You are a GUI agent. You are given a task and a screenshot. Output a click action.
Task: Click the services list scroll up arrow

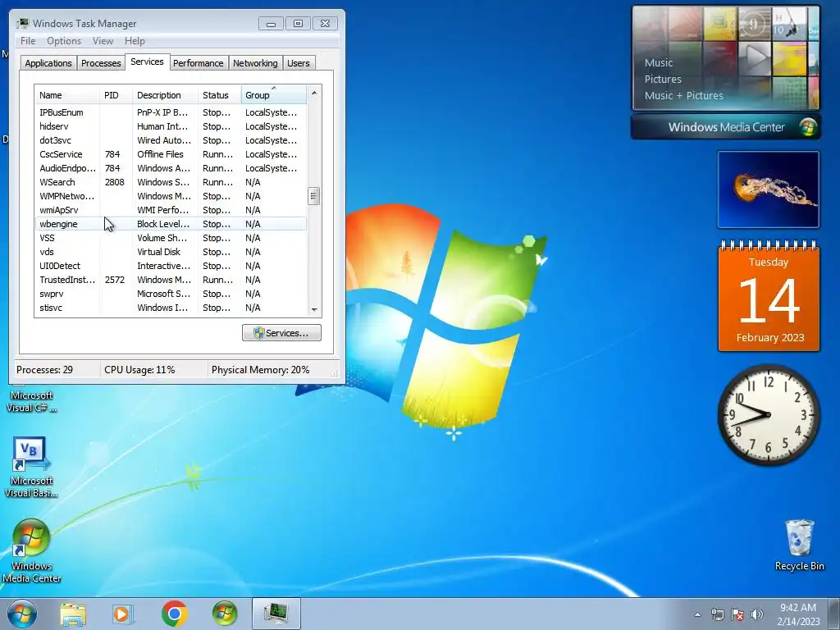[314, 94]
